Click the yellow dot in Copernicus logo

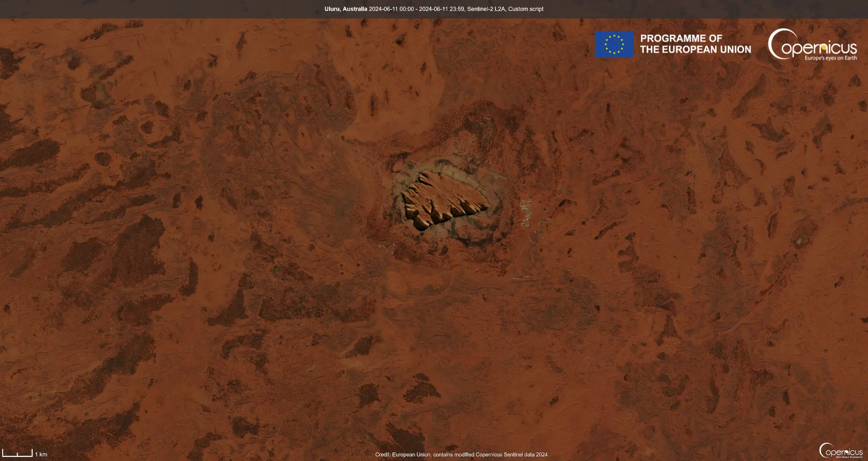coord(824,47)
